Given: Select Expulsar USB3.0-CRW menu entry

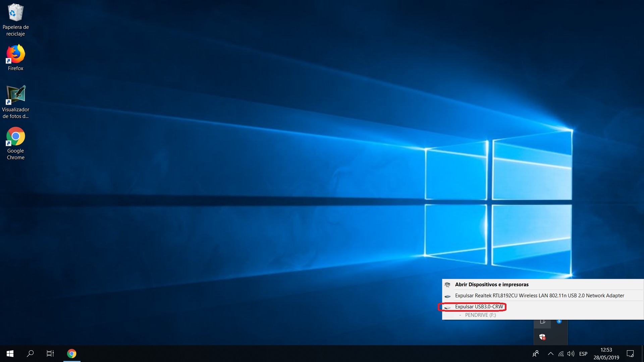Looking at the screenshot, I should [x=479, y=307].
